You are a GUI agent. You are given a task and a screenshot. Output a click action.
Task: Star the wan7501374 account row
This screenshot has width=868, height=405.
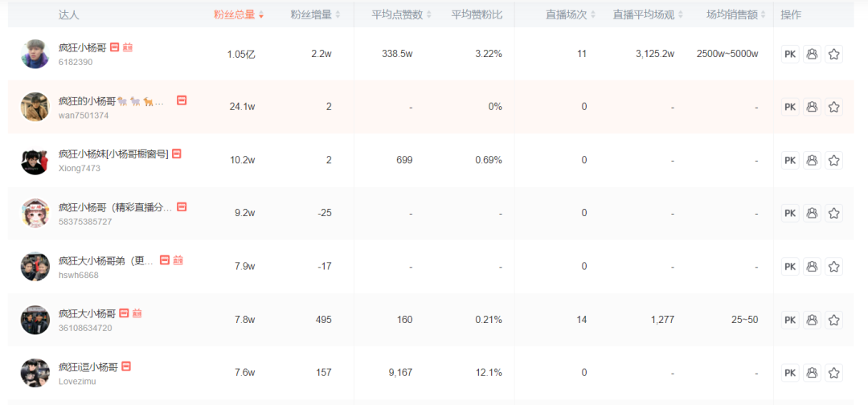[x=834, y=107]
